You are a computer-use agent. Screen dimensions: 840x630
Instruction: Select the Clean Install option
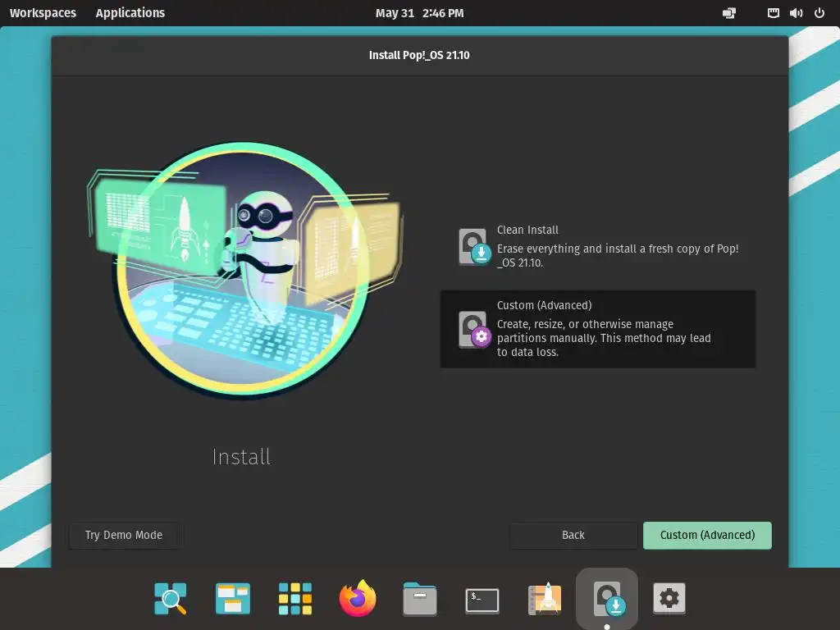(598, 246)
